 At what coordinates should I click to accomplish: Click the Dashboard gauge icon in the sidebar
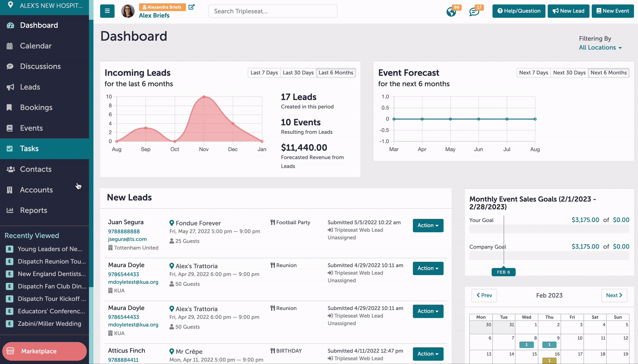[x=10, y=25]
